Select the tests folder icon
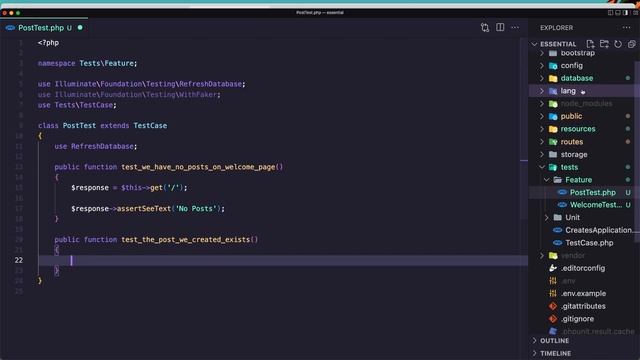Image resolution: width=640 pixels, height=360 pixels. 553,167
